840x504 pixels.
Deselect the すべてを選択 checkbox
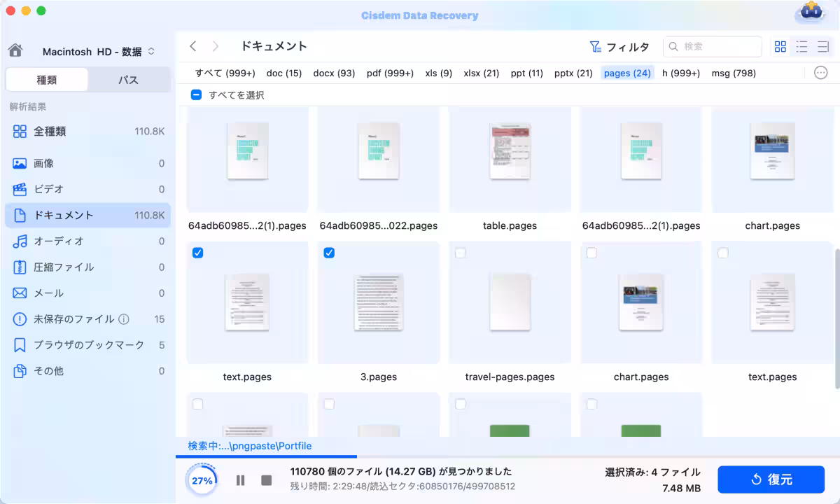click(x=196, y=94)
